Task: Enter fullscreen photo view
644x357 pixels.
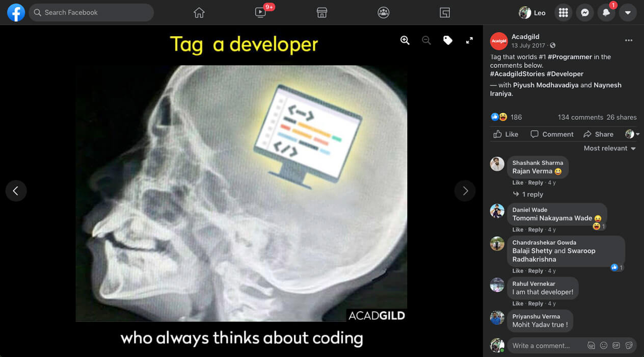Action: coord(469,41)
